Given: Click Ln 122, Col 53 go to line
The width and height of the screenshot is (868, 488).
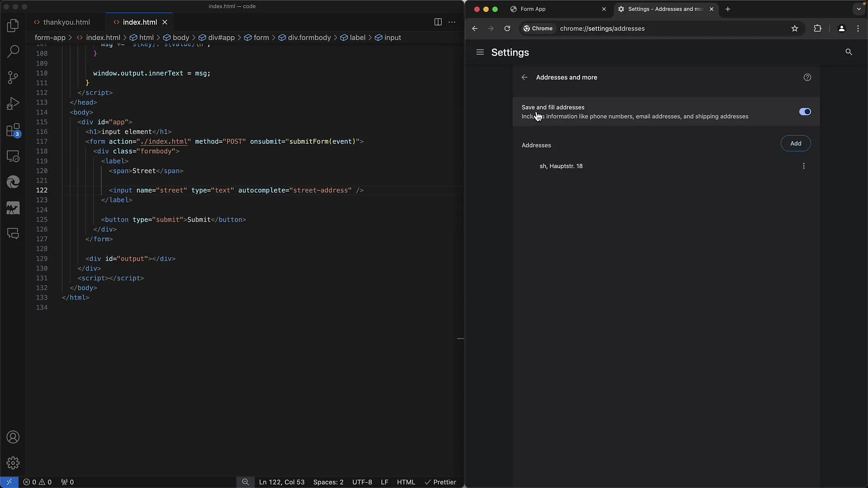Looking at the screenshot, I should coord(282,482).
